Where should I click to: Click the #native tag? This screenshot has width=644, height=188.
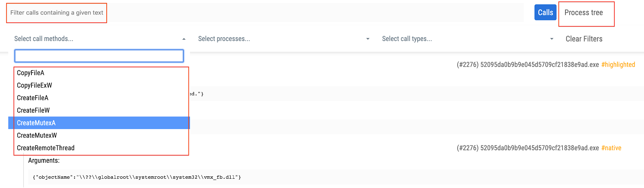click(x=611, y=148)
